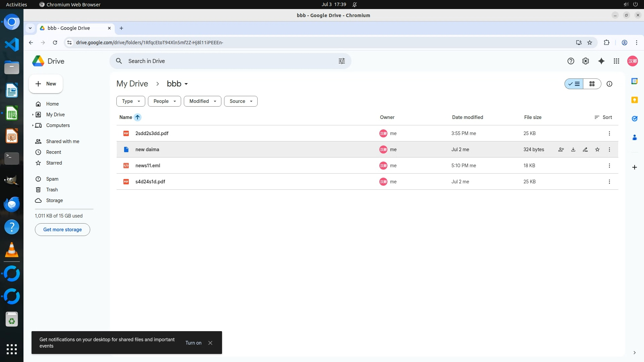Viewport: 644px width, 362px height.
Task: Turn on desktop notifications
Action: pos(194,343)
